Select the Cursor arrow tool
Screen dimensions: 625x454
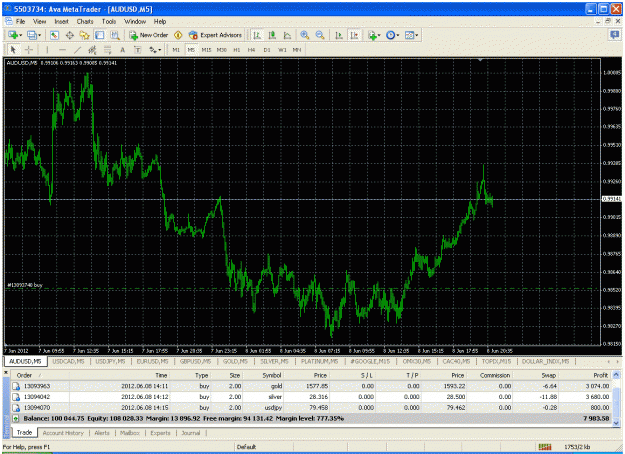[13, 50]
